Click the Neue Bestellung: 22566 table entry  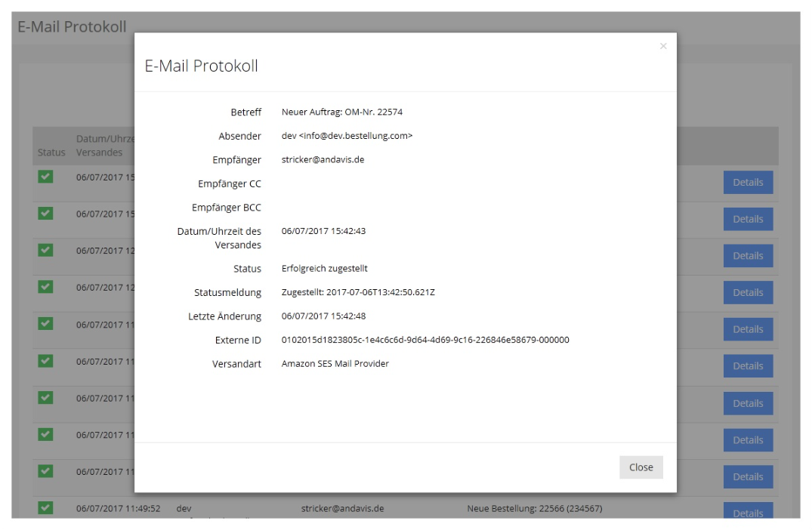coord(534,508)
